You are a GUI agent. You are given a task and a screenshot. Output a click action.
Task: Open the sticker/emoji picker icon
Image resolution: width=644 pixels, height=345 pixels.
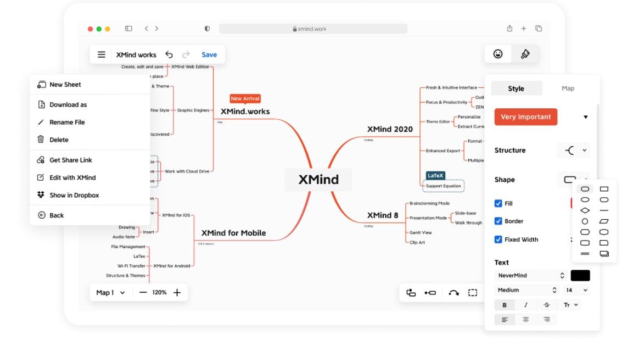point(497,54)
